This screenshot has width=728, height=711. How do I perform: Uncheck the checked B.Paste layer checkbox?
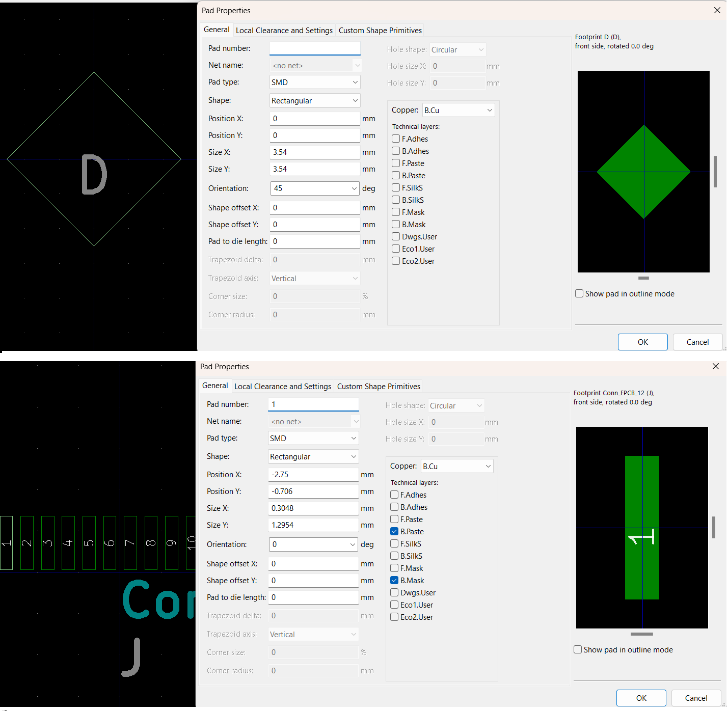[x=394, y=531]
